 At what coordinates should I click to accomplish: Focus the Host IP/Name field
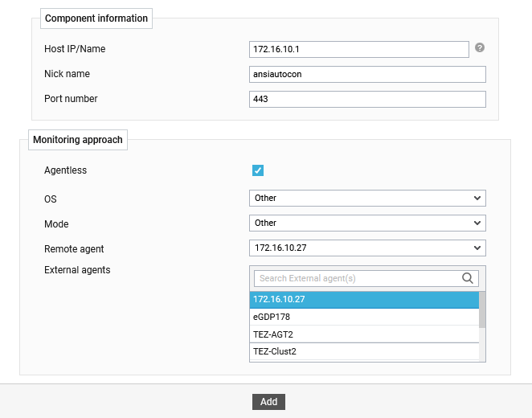coord(359,50)
